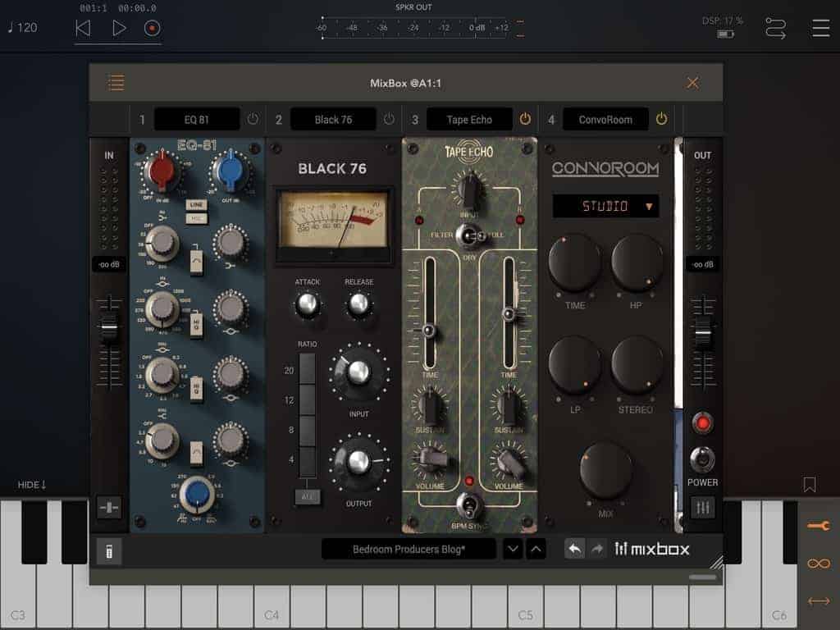Click the trash icon to delete
840x630 pixels.
point(108,551)
